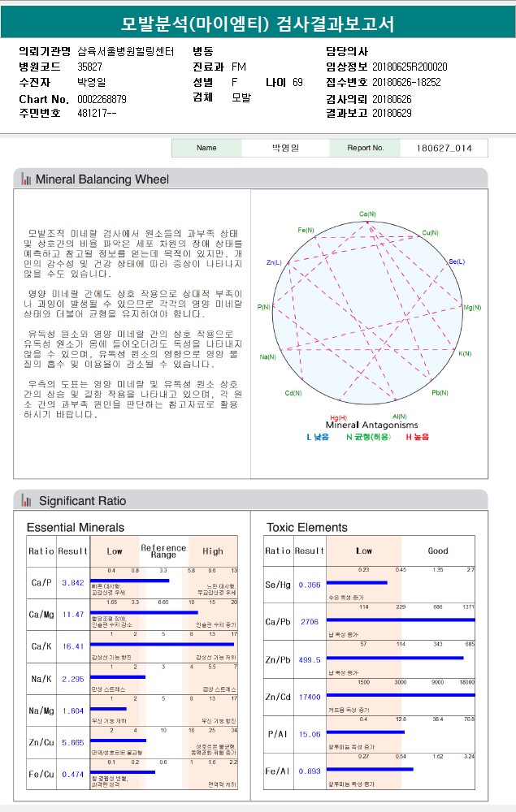Select the Ca(N) node on the wheel
The width and height of the screenshot is (516, 812).
click(x=367, y=214)
